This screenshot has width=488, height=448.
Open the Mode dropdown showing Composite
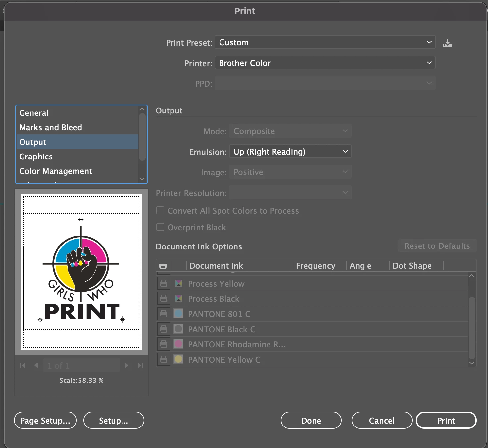click(290, 131)
